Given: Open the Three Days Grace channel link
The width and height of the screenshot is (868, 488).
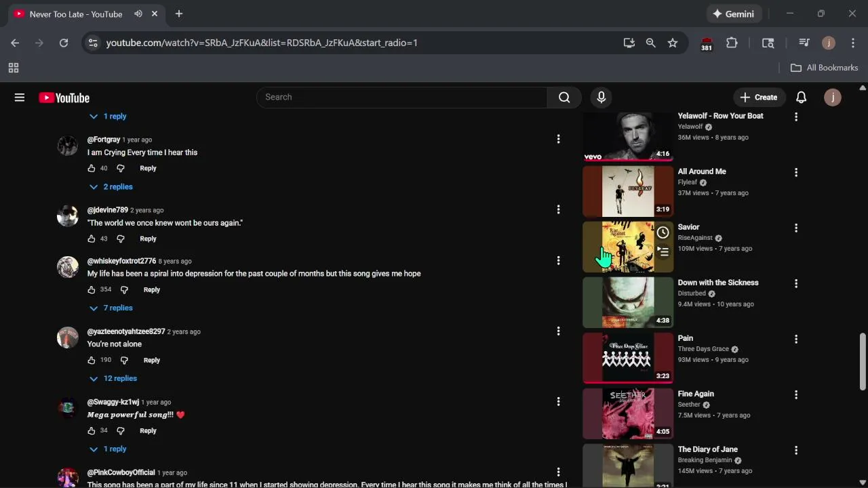Looking at the screenshot, I should tap(703, 349).
